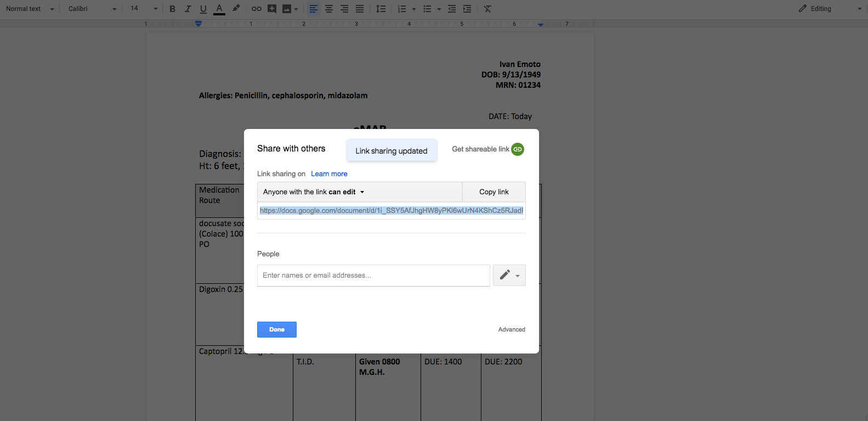Click the clear formatting icon
The image size is (868, 421).
[487, 9]
